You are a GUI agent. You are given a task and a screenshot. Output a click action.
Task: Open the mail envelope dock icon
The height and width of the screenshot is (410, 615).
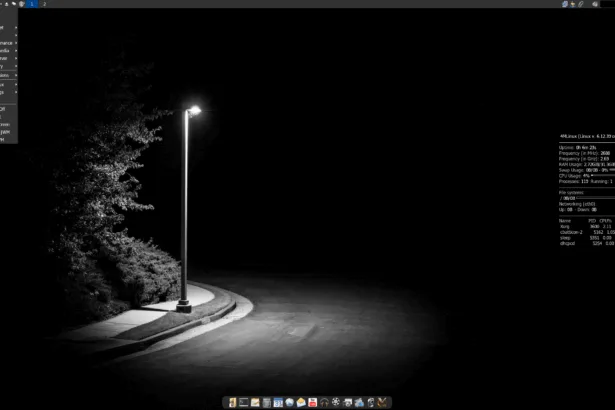click(301, 403)
